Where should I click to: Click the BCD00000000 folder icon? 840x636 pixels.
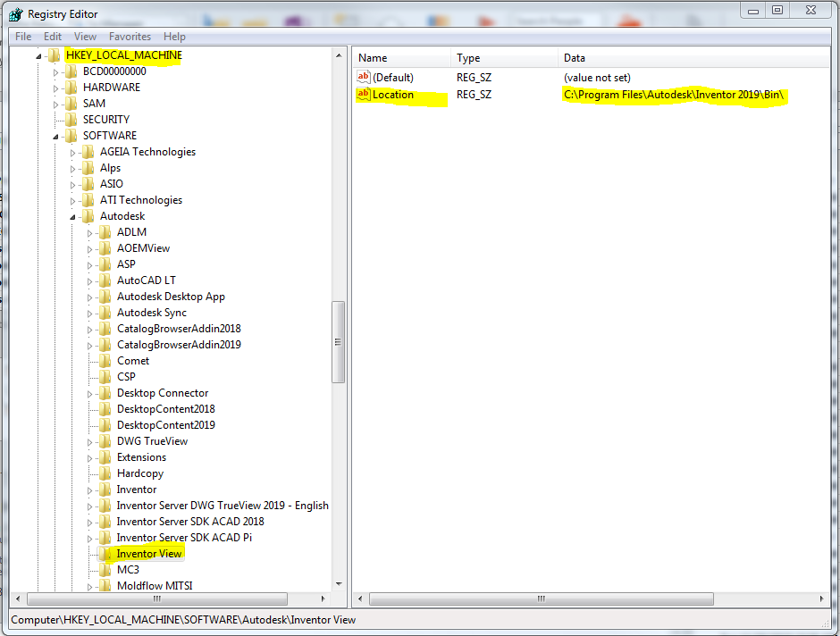pyautogui.click(x=71, y=71)
